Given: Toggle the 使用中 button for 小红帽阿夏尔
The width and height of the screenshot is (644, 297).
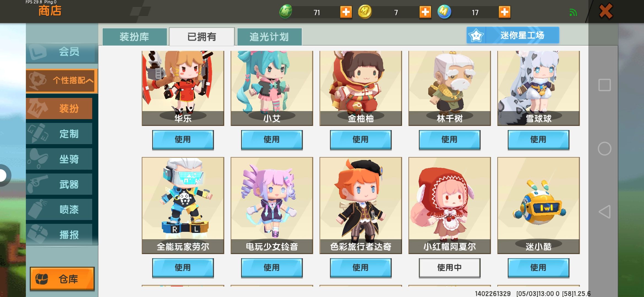Looking at the screenshot, I should click(x=449, y=268).
